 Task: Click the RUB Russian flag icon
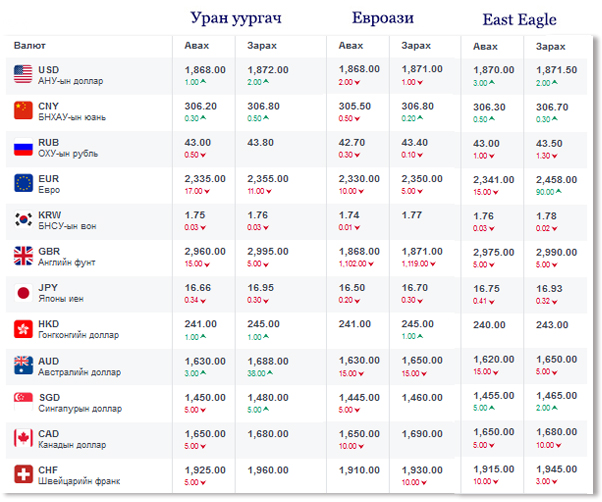22,147
